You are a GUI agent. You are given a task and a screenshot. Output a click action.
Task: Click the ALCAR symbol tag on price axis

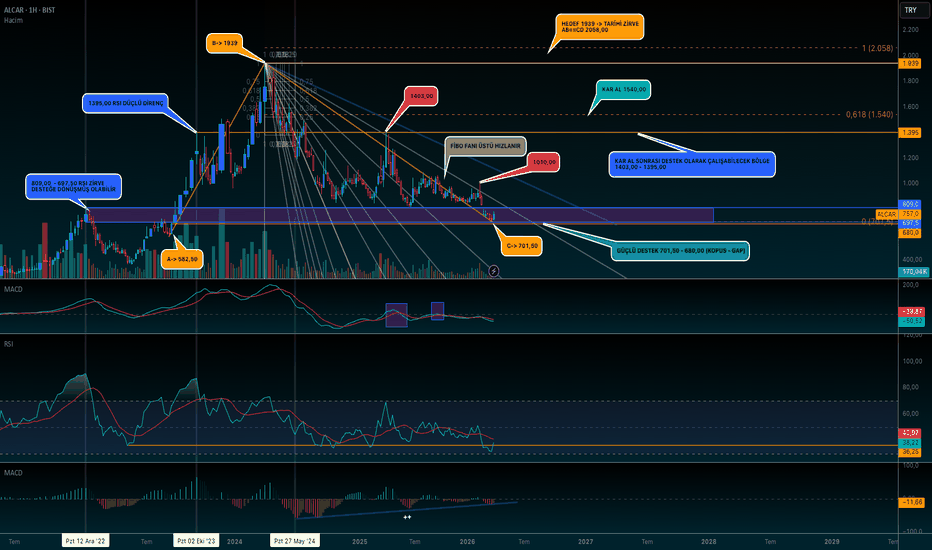[x=886, y=214]
